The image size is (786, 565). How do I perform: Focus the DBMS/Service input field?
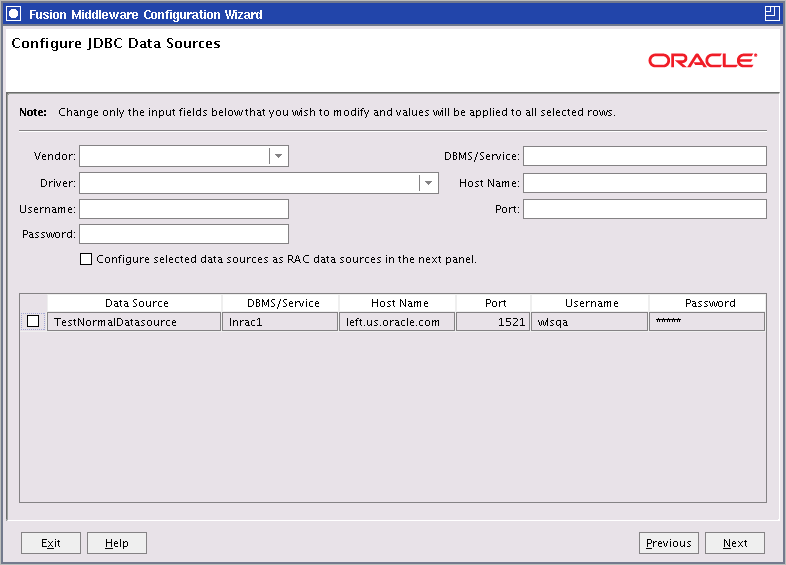coord(645,156)
